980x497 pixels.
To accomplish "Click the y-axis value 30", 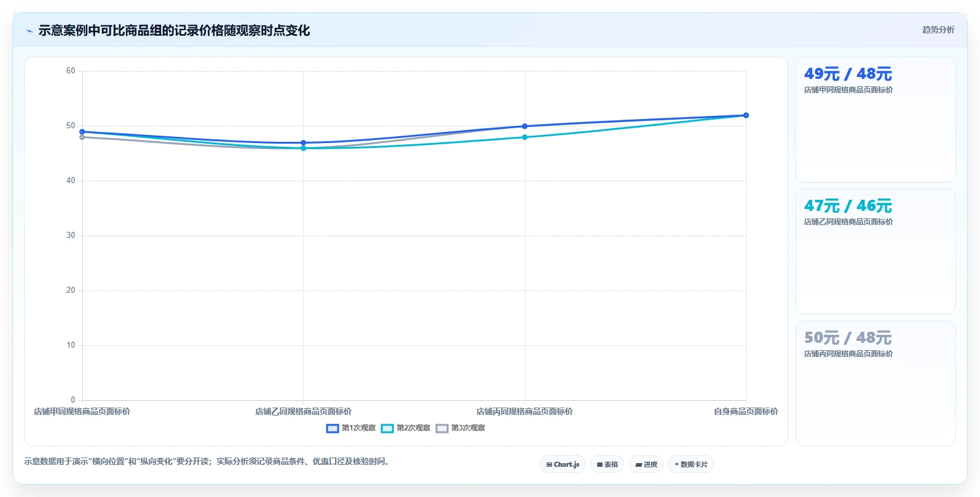I will coord(70,236).
